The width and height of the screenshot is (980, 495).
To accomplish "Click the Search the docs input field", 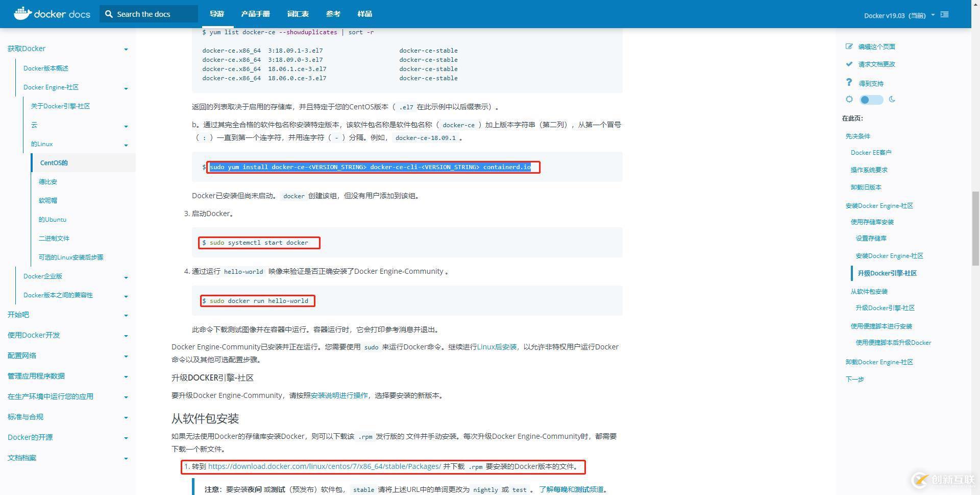I will [149, 14].
